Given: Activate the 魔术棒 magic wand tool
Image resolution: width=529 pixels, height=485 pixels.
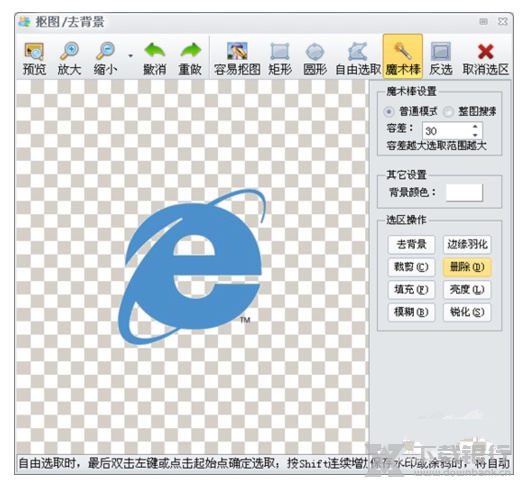Looking at the screenshot, I should coord(403,56).
